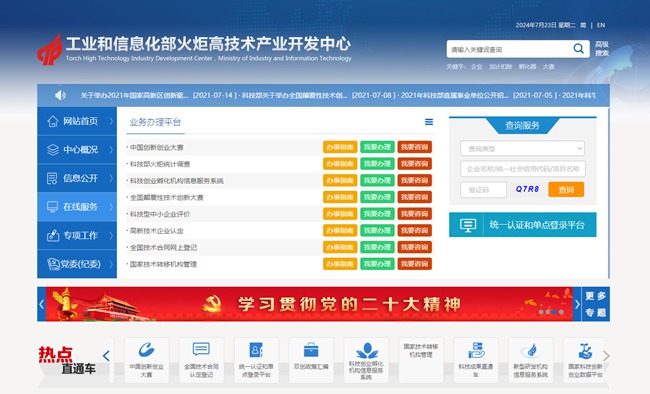
Task: Switch to simplified Chinese via 简 link
Action: click(583, 25)
